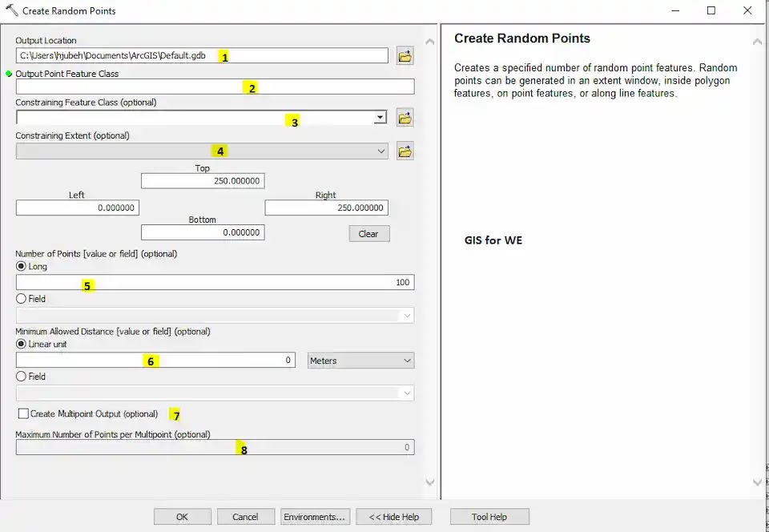Image resolution: width=769 pixels, height=532 pixels.
Task: Browse for Constraining Extent dataset
Action: [x=405, y=151]
